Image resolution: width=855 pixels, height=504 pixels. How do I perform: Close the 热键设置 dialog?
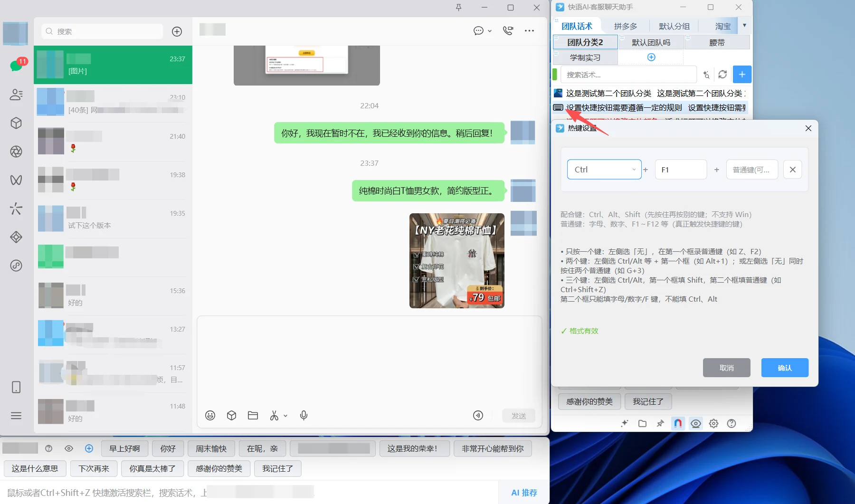pos(808,128)
